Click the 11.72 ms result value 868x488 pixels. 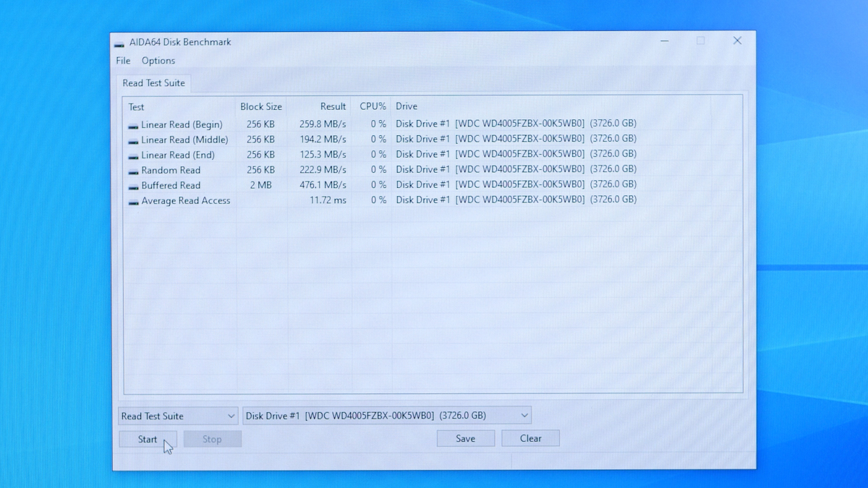(328, 200)
